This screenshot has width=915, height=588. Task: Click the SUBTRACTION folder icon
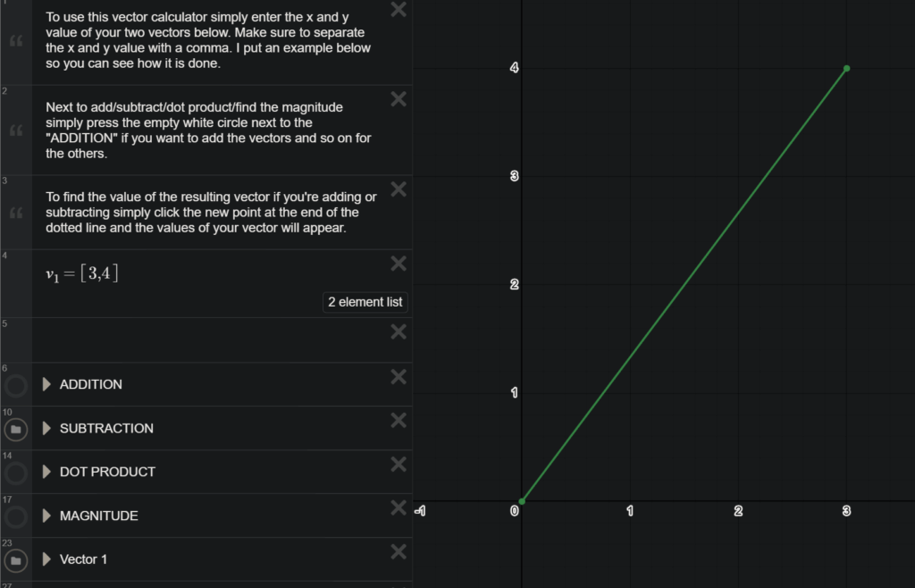click(x=16, y=429)
